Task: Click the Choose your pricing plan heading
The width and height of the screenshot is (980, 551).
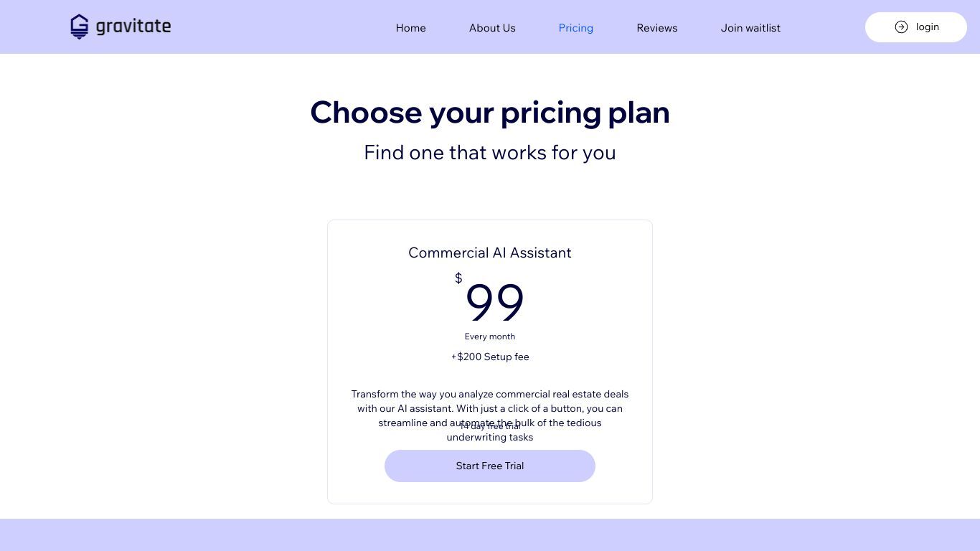Action: (490, 113)
